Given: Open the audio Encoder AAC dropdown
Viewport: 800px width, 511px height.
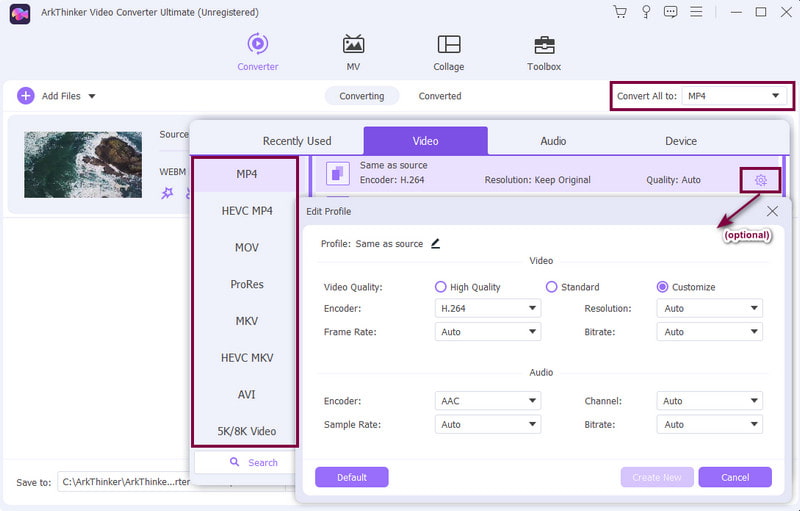Looking at the screenshot, I should 488,401.
